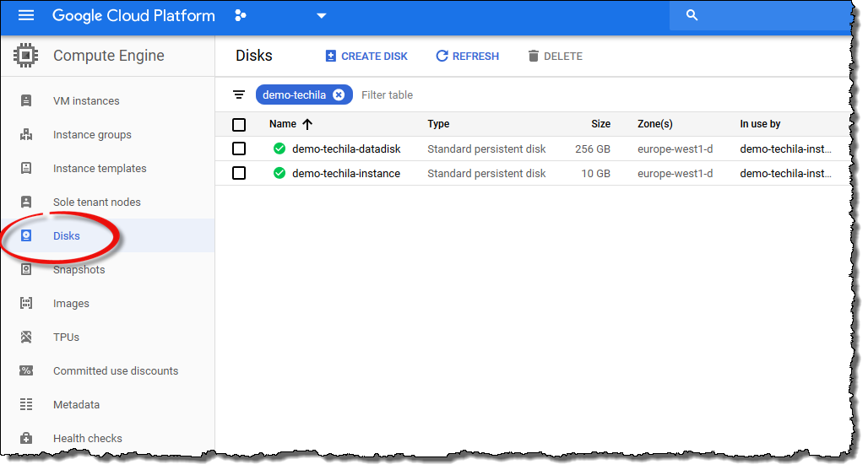Viewport: 868px width, 470px height.
Task: Click the CREATE DISK button
Action: pos(366,57)
